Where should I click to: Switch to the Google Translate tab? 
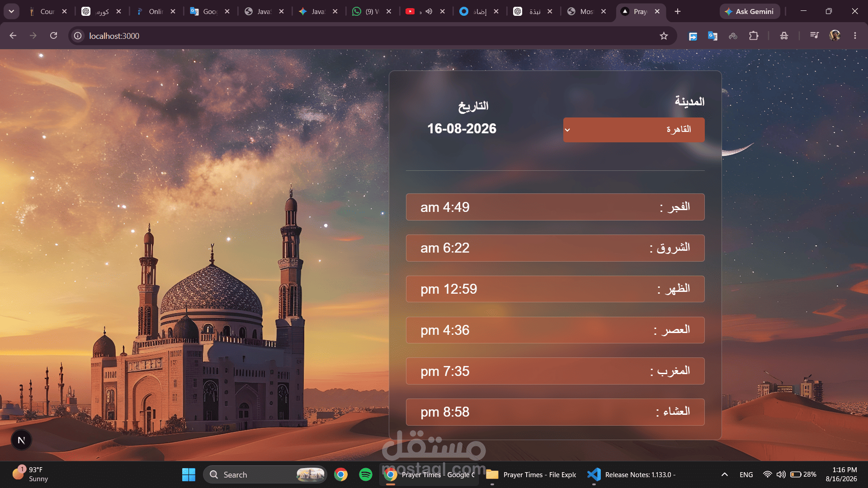(x=209, y=12)
